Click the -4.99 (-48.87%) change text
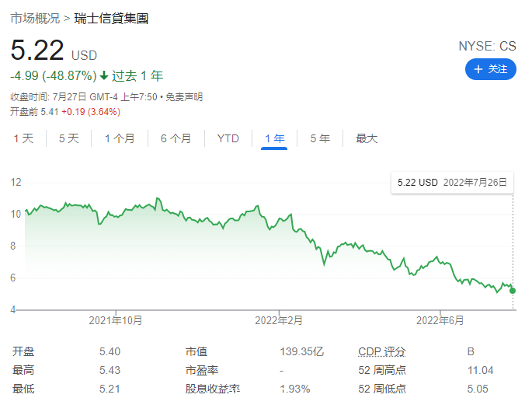532x405 pixels. pos(54,75)
